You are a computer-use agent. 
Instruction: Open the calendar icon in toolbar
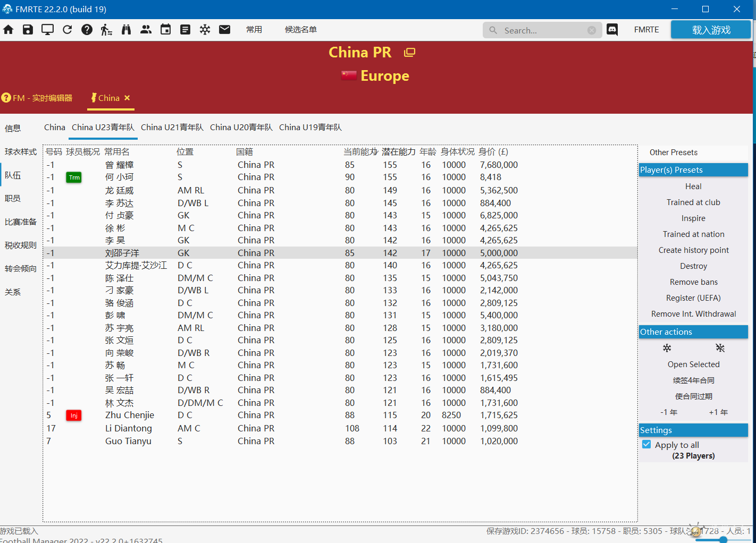tap(165, 30)
